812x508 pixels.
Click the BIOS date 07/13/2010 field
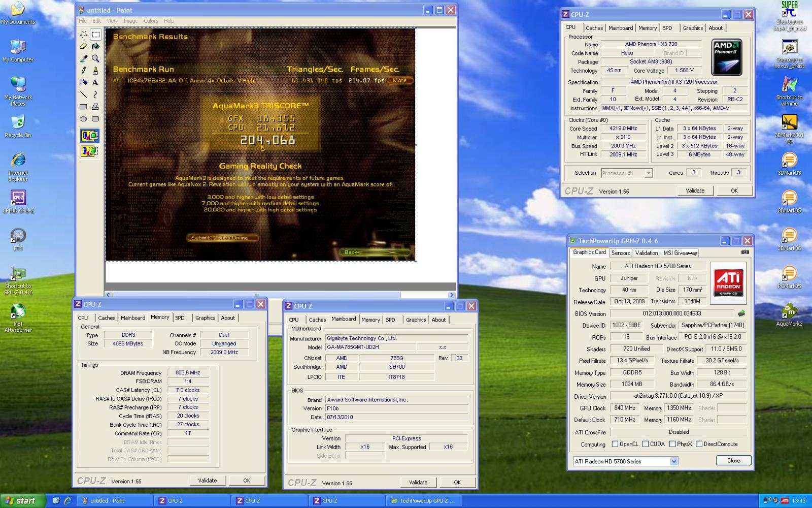396,417
